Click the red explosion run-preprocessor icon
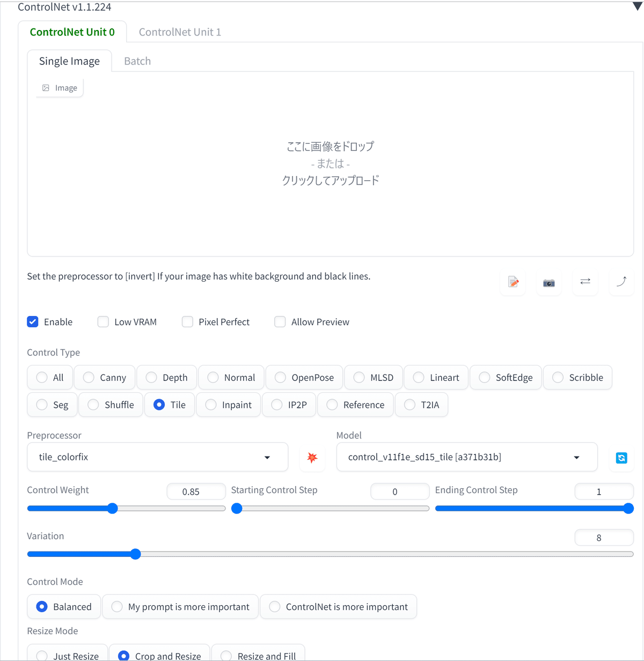Image resolution: width=644 pixels, height=661 pixels. [x=312, y=458]
